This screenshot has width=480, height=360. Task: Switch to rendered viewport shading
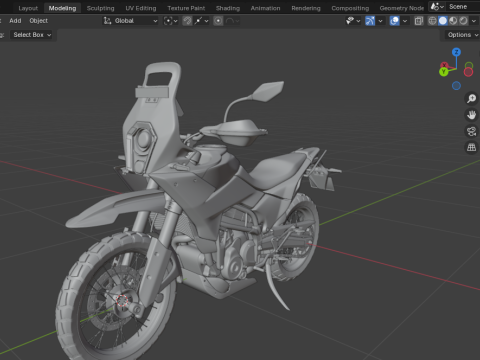click(x=463, y=21)
